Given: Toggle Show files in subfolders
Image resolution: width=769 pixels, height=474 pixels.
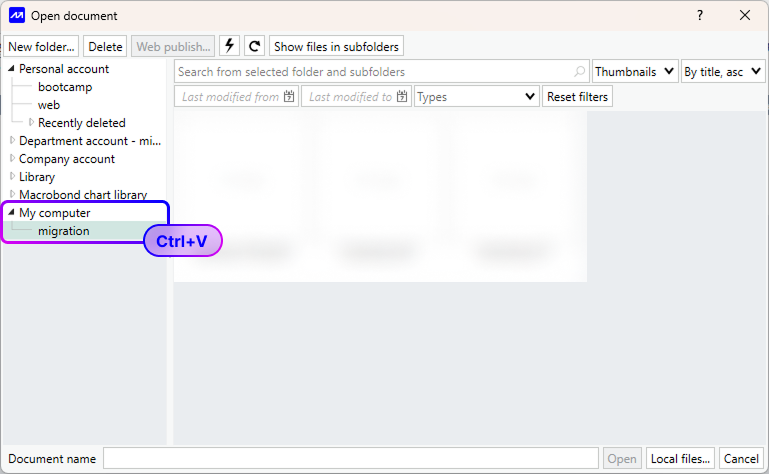Looking at the screenshot, I should [336, 46].
